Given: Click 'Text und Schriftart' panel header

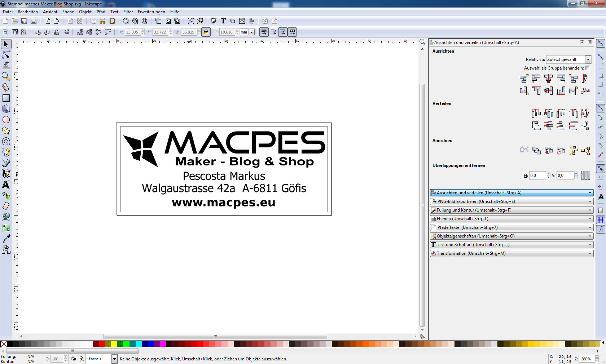Looking at the screenshot, I should 511,245.
